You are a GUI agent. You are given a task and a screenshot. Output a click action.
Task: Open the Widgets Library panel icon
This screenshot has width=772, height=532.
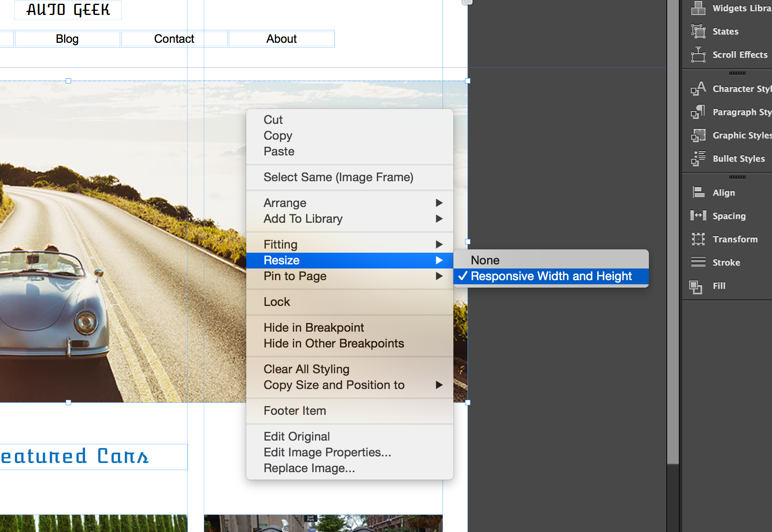click(x=698, y=8)
